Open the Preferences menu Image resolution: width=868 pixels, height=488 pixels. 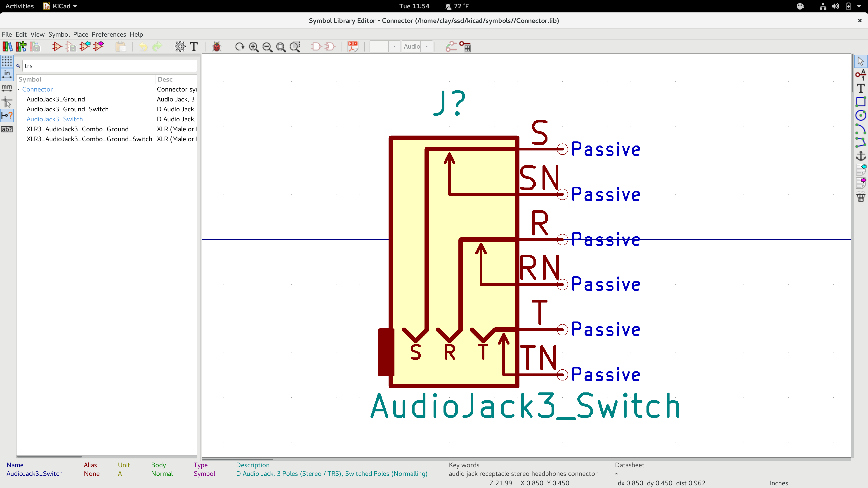coord(109,34)
